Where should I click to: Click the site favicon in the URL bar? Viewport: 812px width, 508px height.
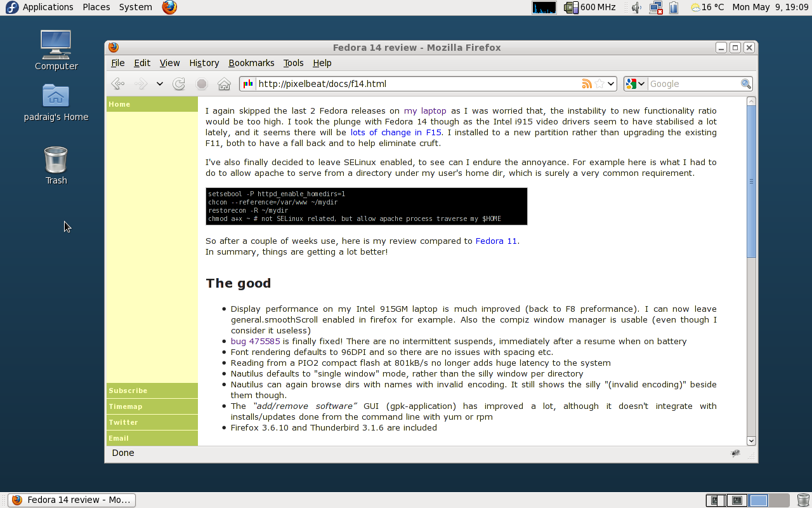click(248, 84)
